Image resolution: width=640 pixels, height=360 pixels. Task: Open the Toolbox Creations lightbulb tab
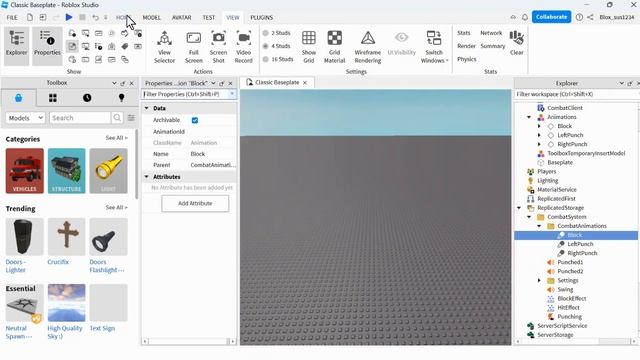pos(121,98)
